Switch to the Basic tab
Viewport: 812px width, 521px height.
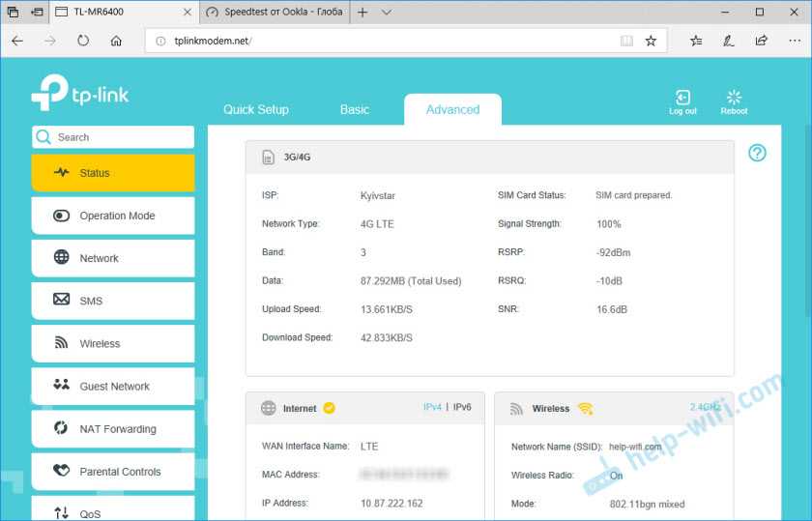[355, 109]
